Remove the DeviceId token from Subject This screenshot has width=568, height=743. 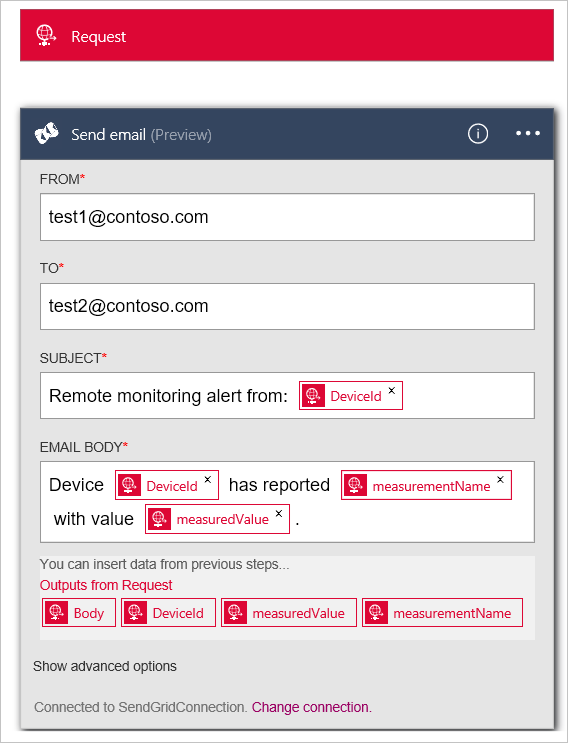[x=392, y=390]
